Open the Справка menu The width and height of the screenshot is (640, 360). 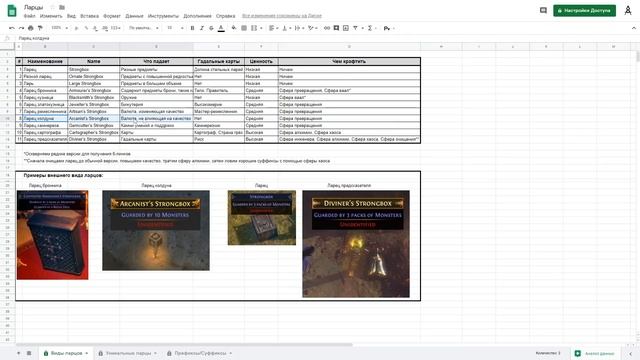225,16
